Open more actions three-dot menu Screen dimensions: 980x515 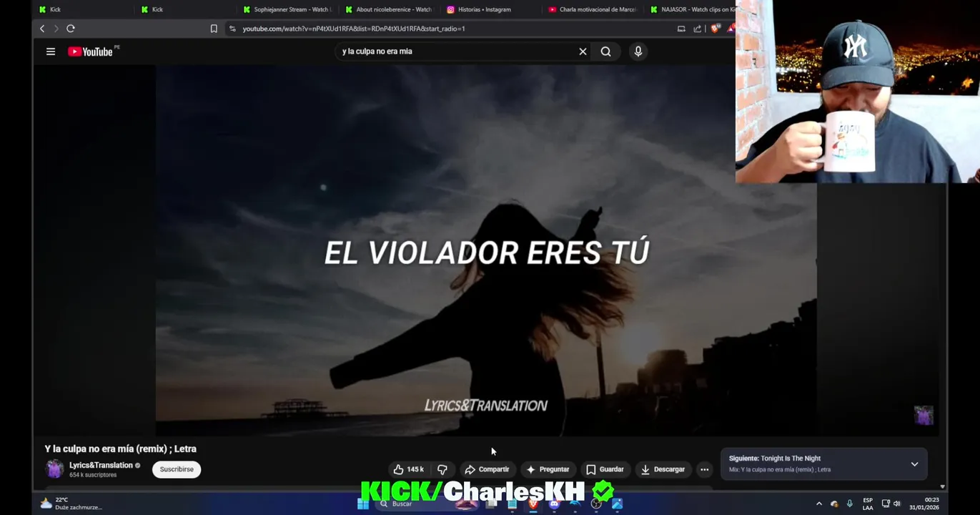click(705, 469)
